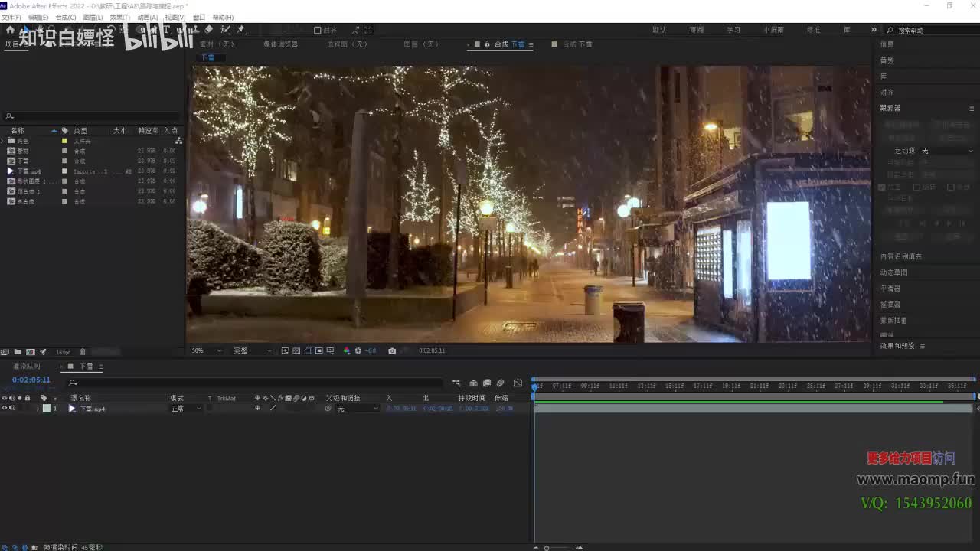
Task: Open the 50% magnification dropdown
Action: click(207, 350)
